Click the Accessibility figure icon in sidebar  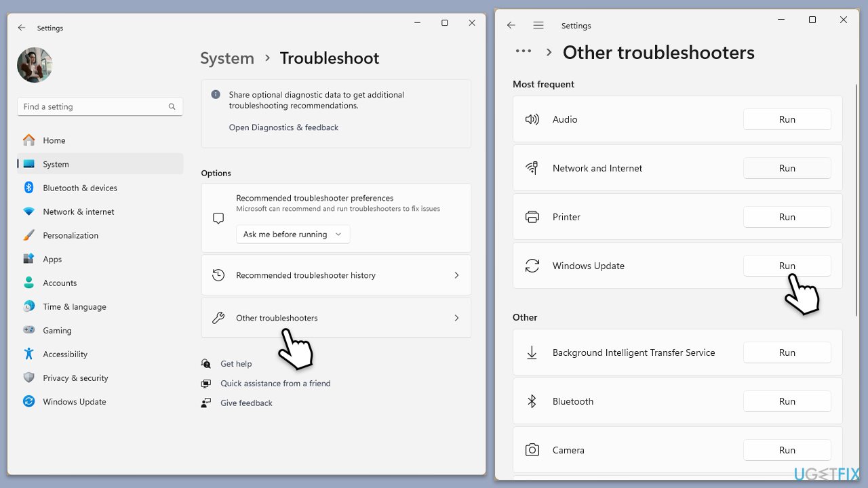pyautogui.click(x=28, y=354)
